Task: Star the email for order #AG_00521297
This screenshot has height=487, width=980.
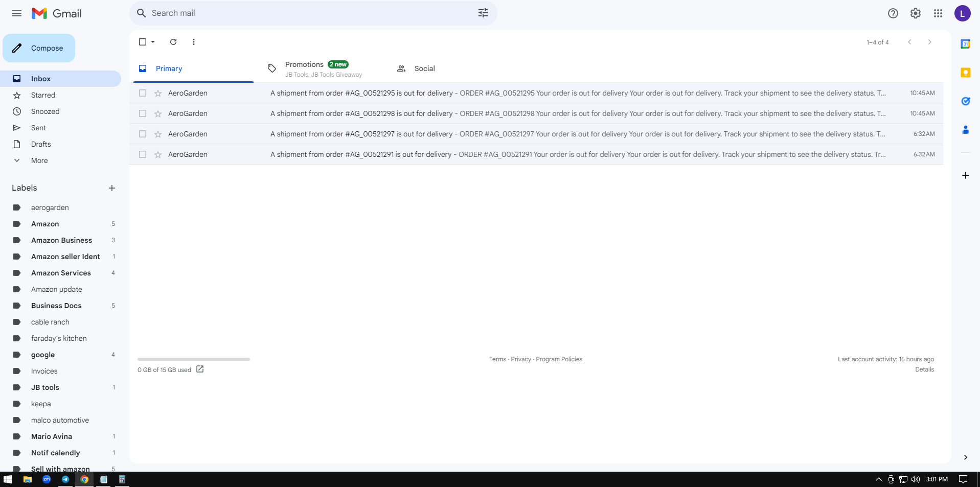Action: click(x=158, y=134)
